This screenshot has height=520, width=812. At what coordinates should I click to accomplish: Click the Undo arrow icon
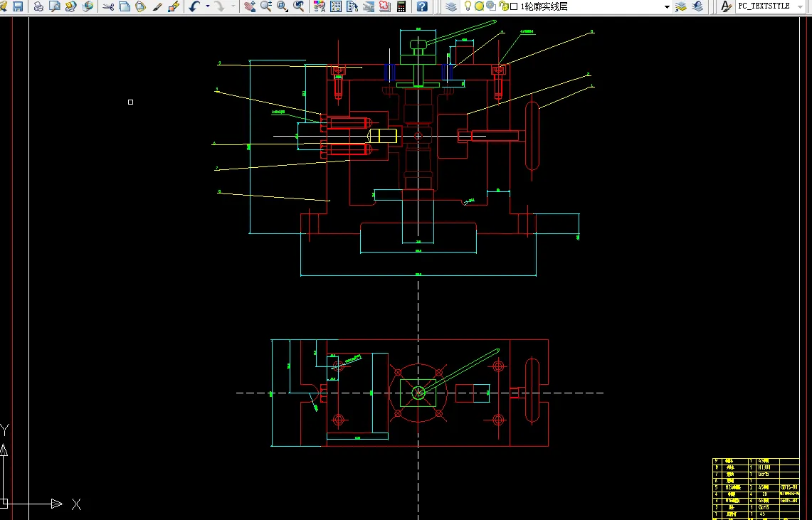(x=195, y=6)
